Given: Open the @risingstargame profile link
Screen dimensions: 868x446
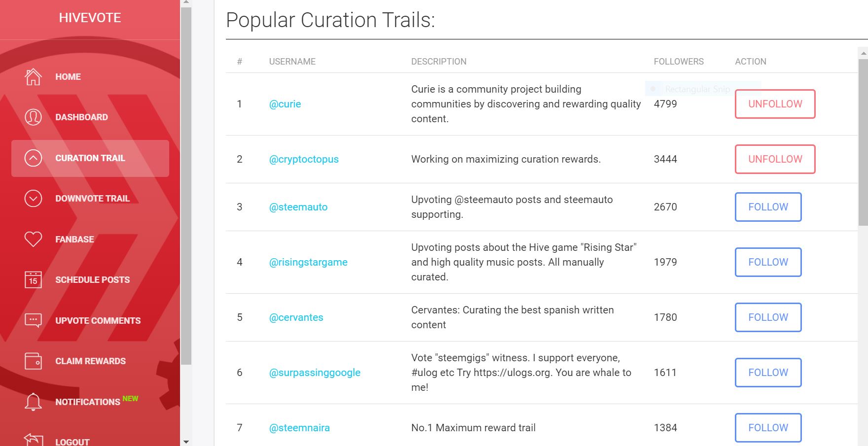Looking at the screenshot, I should click(308, 262).
